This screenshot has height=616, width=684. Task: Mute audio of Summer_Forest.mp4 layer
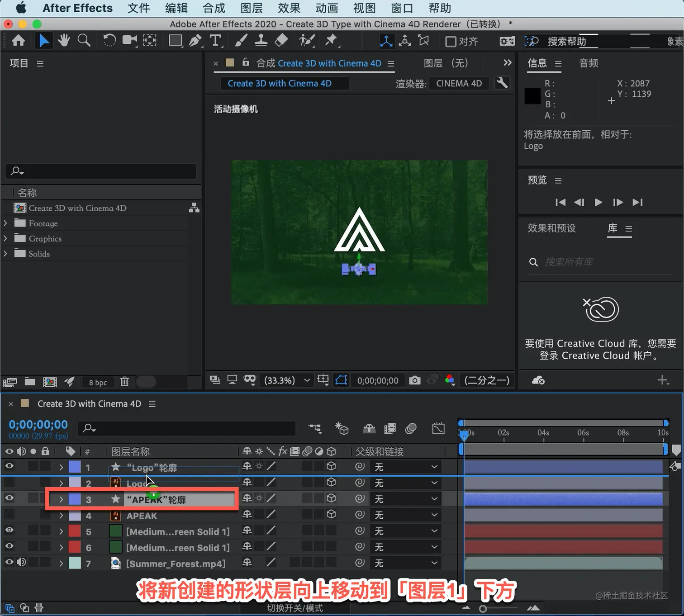coord(21,562)
